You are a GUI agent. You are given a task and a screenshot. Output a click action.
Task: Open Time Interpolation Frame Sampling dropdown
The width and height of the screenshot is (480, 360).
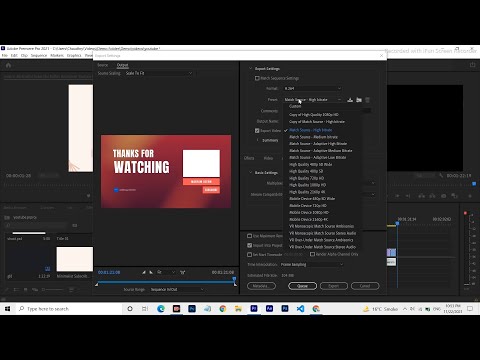tap(312, 264)
